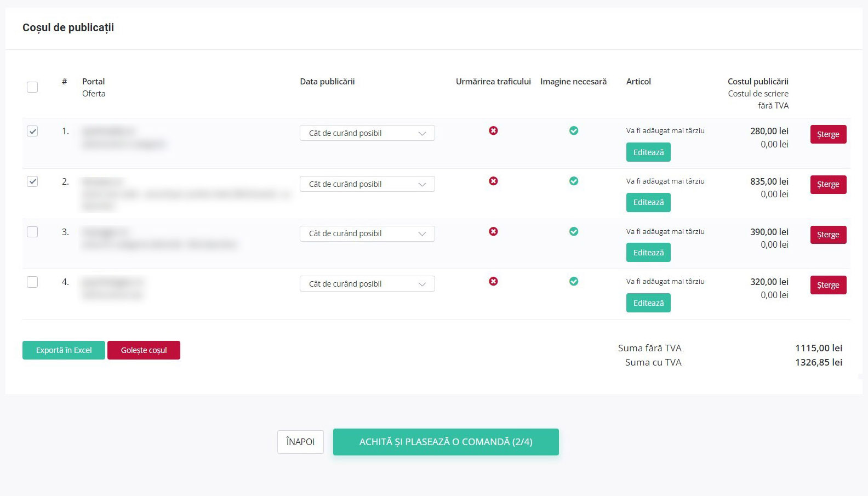The width and height of the screenshot is (868, 496).
Task: Click red X traffic tracking icon in row 4
Action: pos(493,281)
